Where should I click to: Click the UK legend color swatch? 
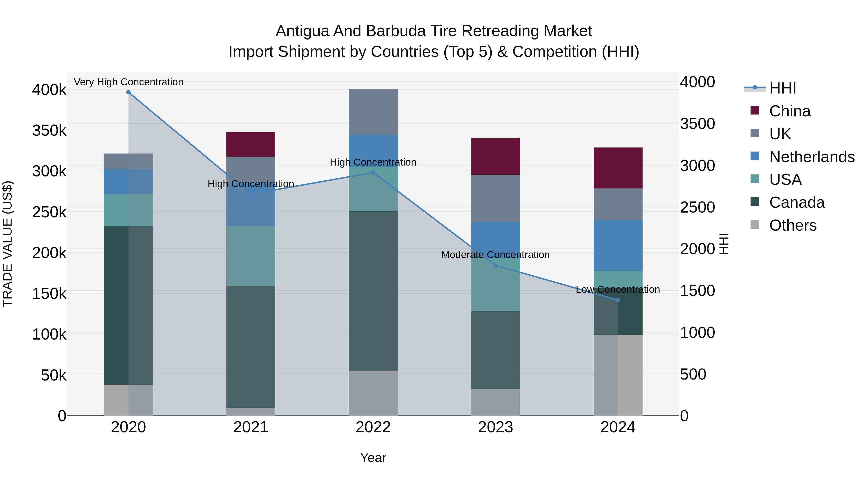point(755,133)
